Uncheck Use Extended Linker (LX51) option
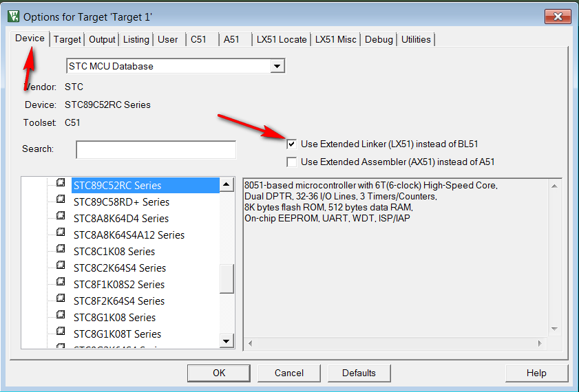The image size is (579, 392). 292,144
